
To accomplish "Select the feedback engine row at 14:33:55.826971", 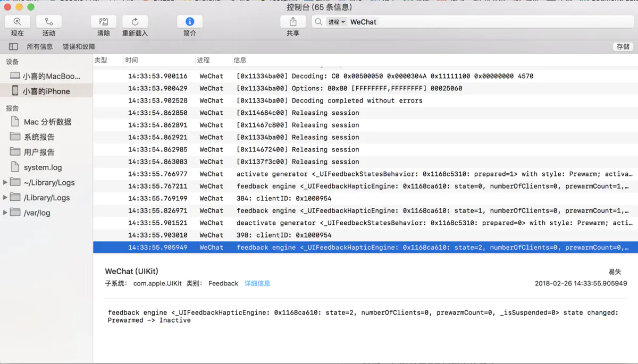I will click(365, 210).
